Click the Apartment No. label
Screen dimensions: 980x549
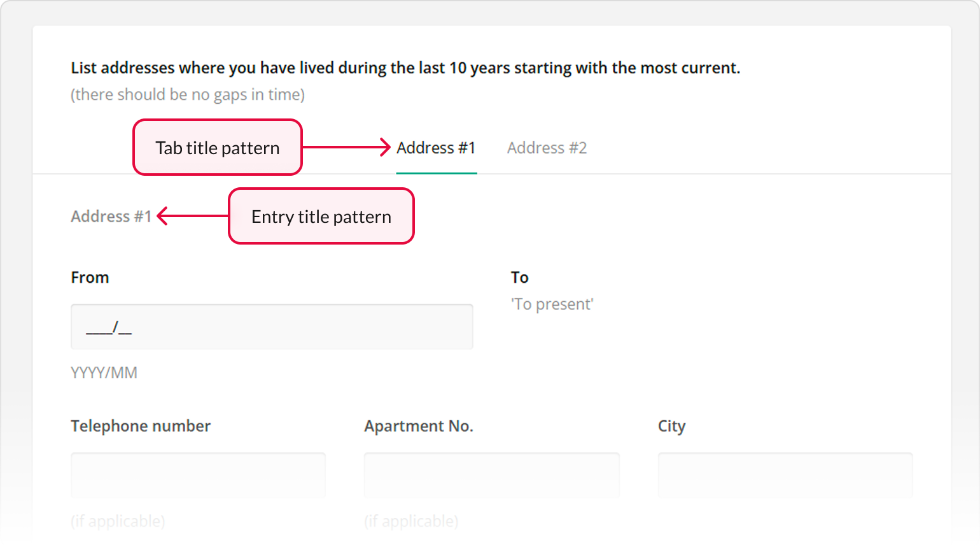419,425
